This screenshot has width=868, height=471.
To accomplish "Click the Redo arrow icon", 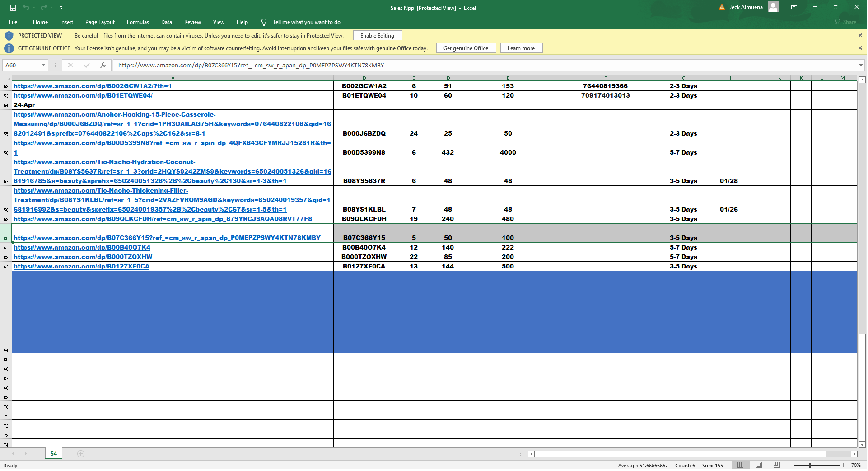I will [44, 7].
